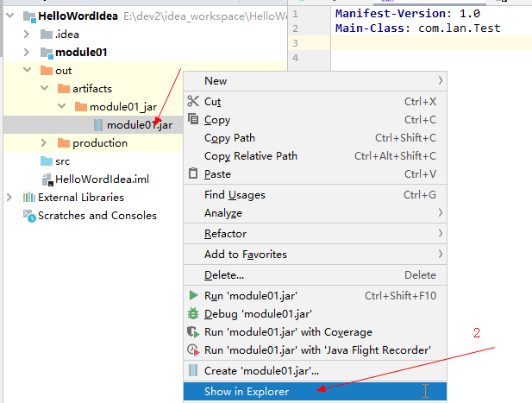532x403 pixels.
Task: Click the .idea folder icon
Action: 47,34
